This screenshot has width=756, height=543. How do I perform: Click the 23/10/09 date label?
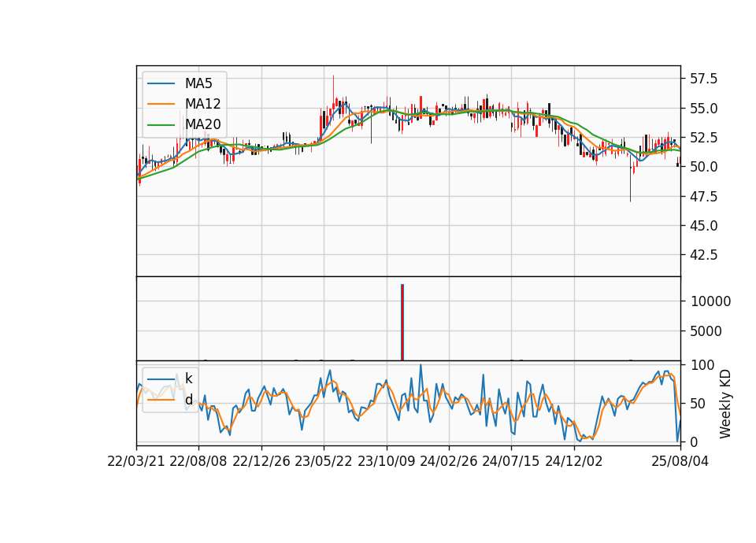tap(386, 461)
